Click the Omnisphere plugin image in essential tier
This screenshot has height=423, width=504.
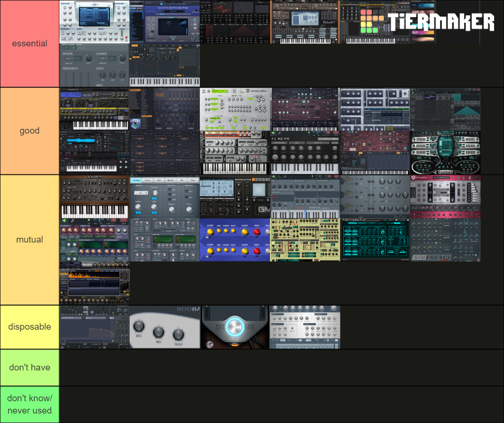164,21
